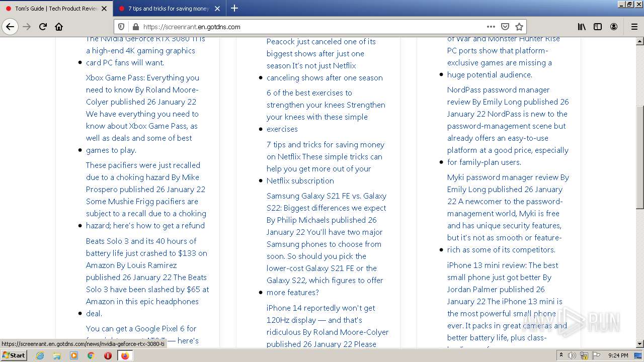The height and width of the screenshot is (362, 644).
Task: Open the Firefox home page
Action: pyautogui.click(x=59, y=27)
